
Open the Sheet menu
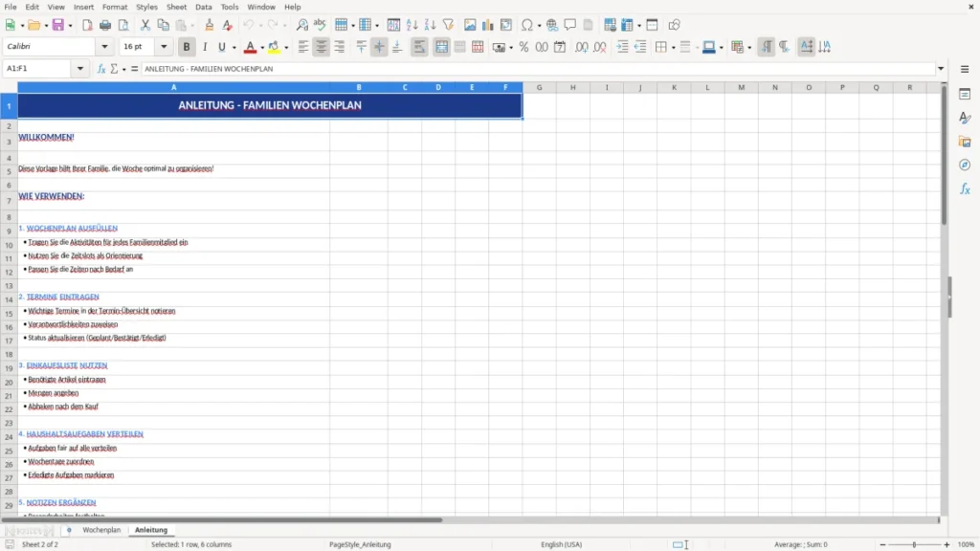click(176, 7)
